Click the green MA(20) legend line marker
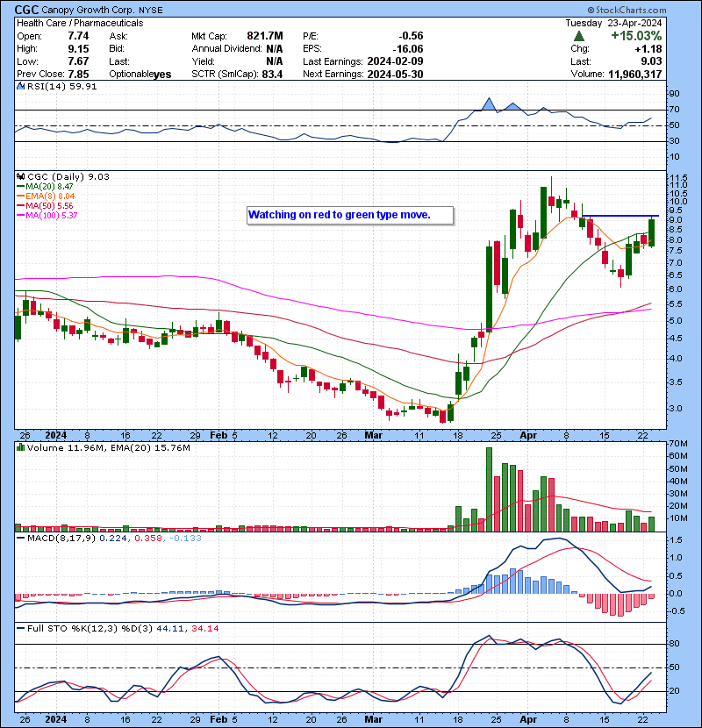702x728 pixels. click(x=21, y=187)
